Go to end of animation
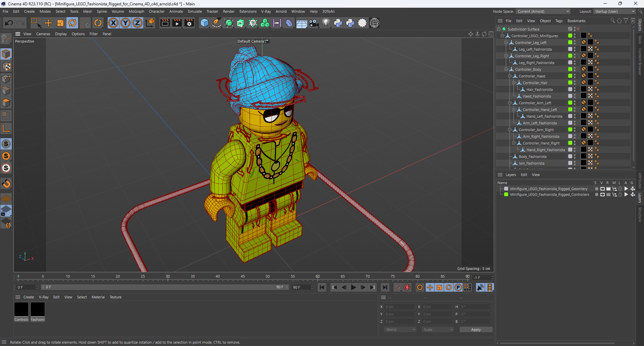 click(385, 287)
